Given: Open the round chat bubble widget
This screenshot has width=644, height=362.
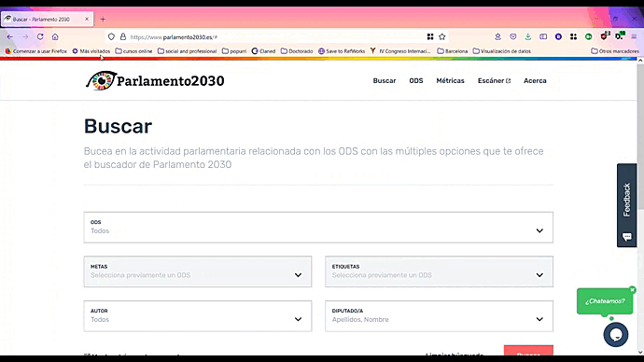Looking at the screenshot, I should point(616,335).
